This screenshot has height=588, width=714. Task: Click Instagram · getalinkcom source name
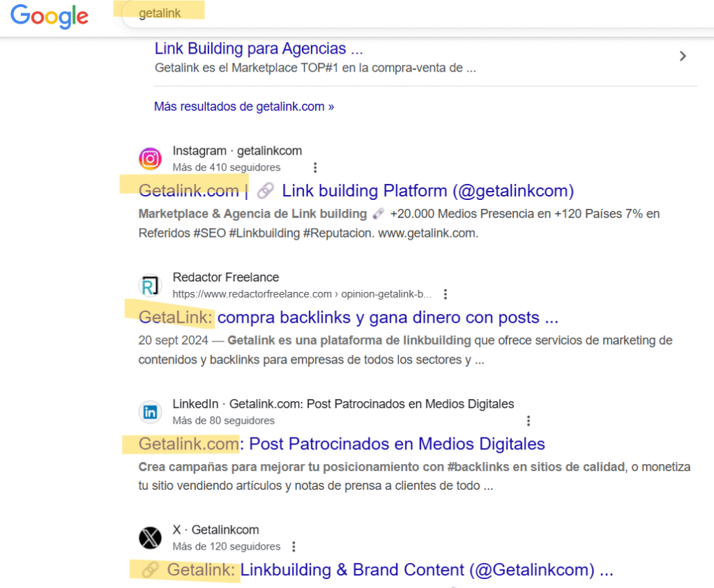(x=237, y=151)
